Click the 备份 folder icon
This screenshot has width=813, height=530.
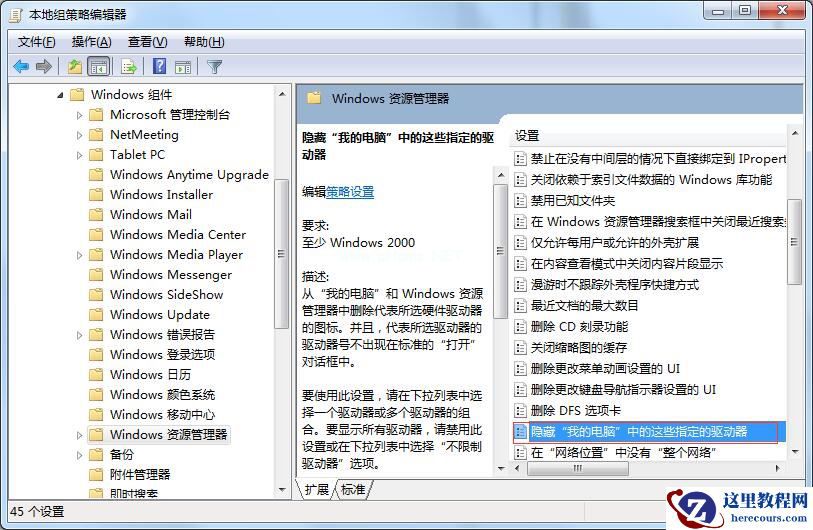tap(96, 455)
